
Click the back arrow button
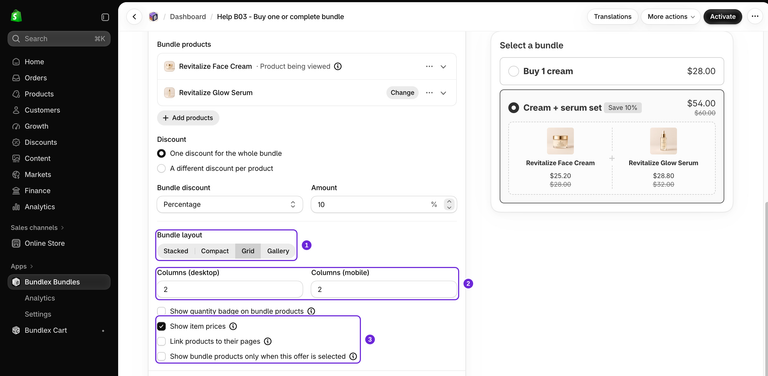(134, 17)
